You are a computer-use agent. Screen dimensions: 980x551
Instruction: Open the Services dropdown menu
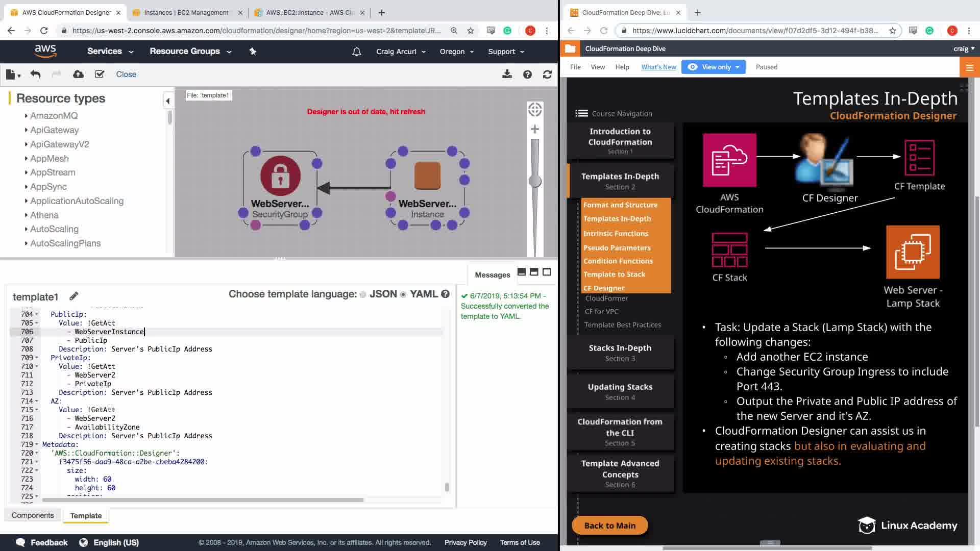pos(110,52)
